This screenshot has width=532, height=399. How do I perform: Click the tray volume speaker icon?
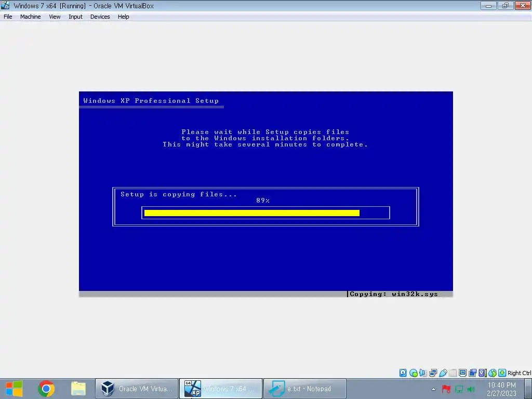pyautogui.click(x=471, y=389)
